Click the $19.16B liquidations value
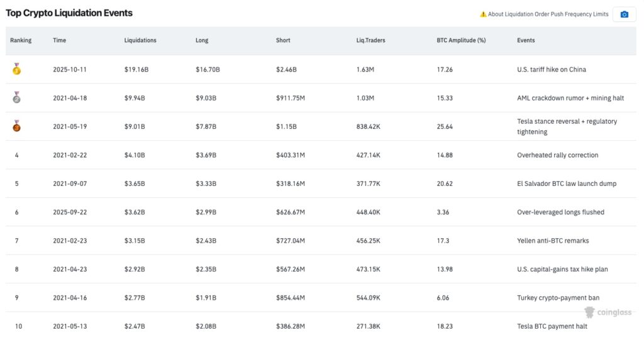The image size is (644, 340). point(136,69)
